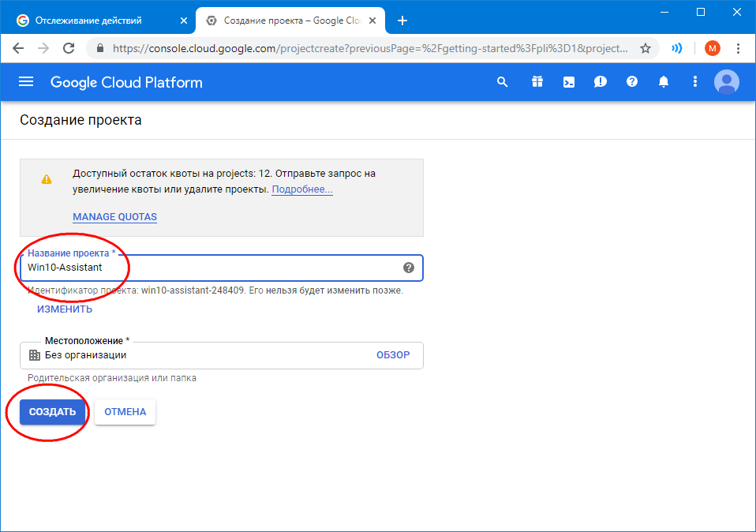Screen dimensions: 756x532
Task: Switch to Отслеживание действий tab
Action: tap(98, 21)
